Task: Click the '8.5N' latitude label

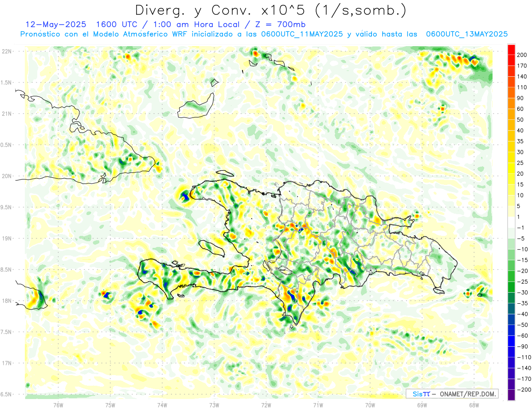Action: point(6,270)
